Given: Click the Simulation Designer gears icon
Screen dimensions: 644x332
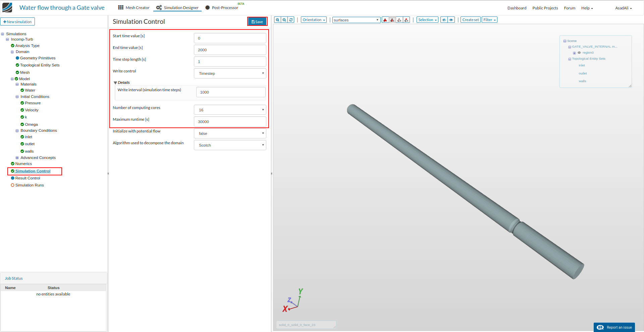Looking at the screenshot, I should pos(159,7).
